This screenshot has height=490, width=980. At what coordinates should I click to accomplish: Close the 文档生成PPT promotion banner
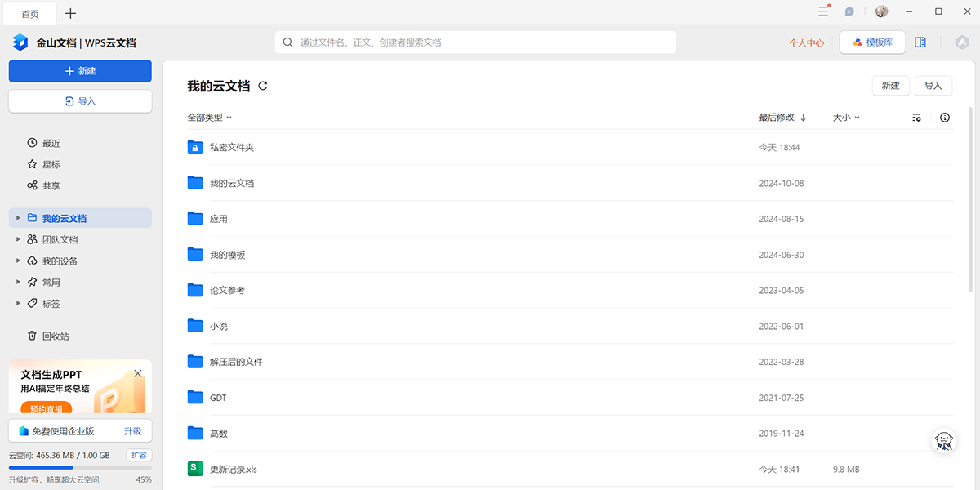tap(138, 373)
